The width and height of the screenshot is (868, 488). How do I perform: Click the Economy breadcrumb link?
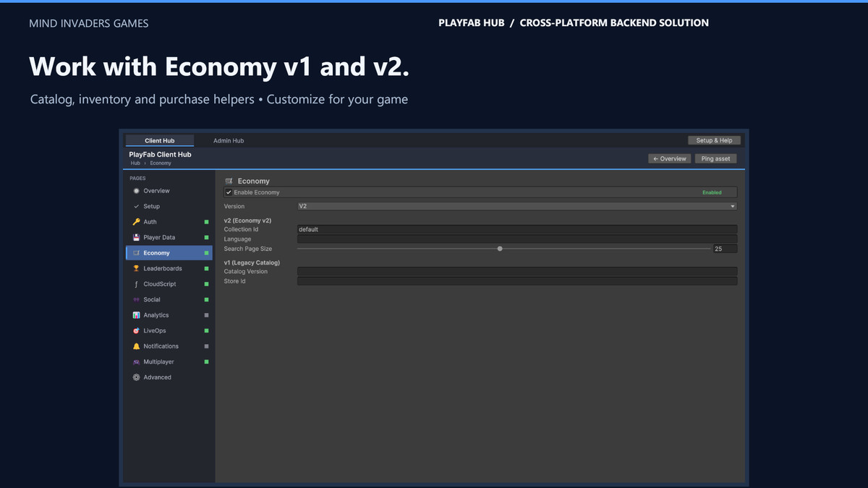(x=161, y=163)
